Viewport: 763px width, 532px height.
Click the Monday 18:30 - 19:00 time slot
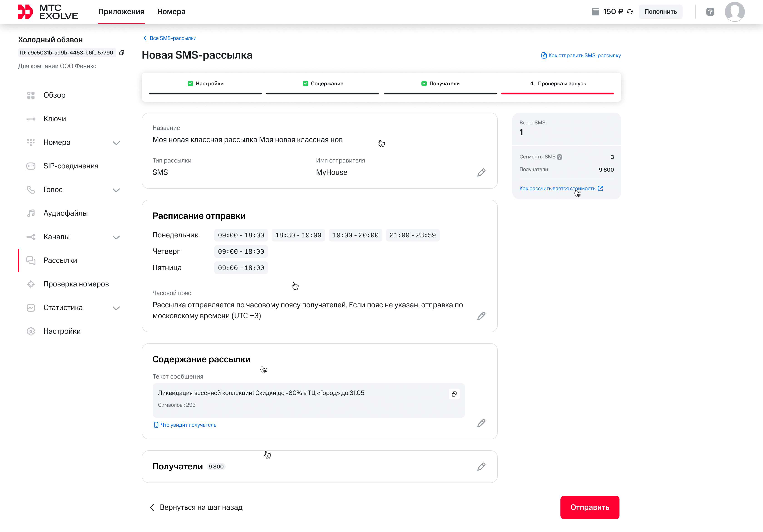pyautogui.click(x=298, y=235)
